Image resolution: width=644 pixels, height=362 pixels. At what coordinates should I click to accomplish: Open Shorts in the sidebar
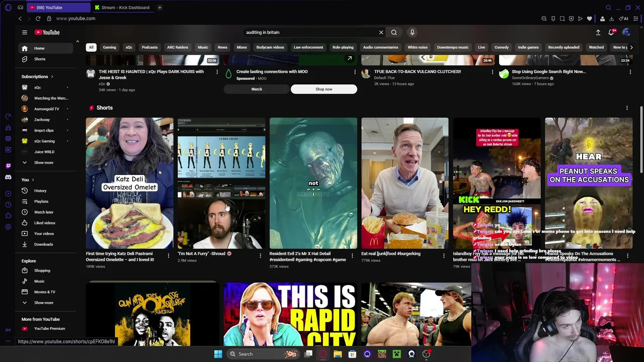[x=46, y=59]
